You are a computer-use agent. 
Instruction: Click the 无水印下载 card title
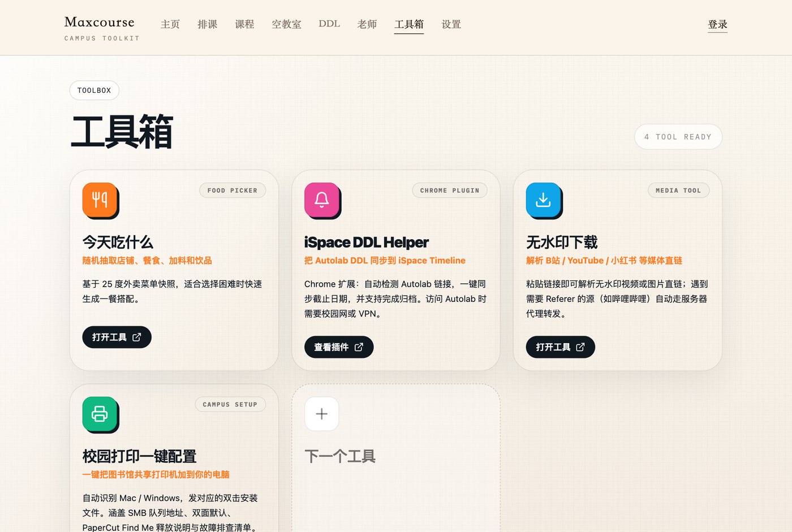pos(562,243)
